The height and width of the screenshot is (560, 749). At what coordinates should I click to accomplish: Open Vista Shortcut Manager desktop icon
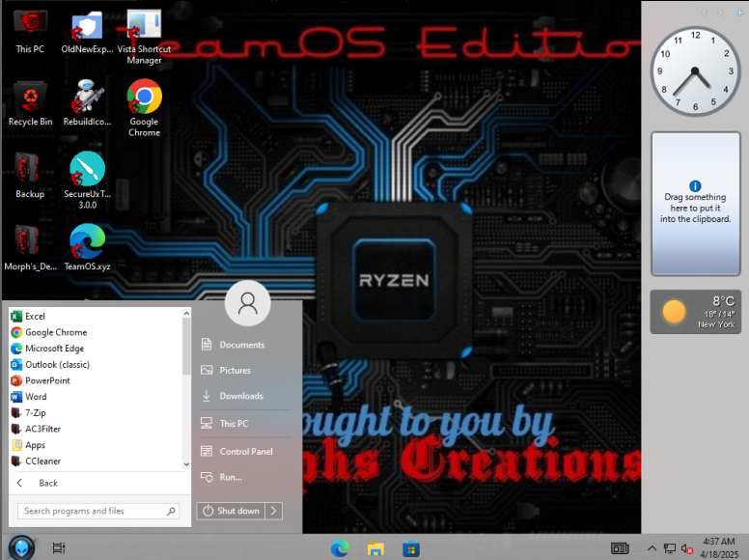[144, 38]
